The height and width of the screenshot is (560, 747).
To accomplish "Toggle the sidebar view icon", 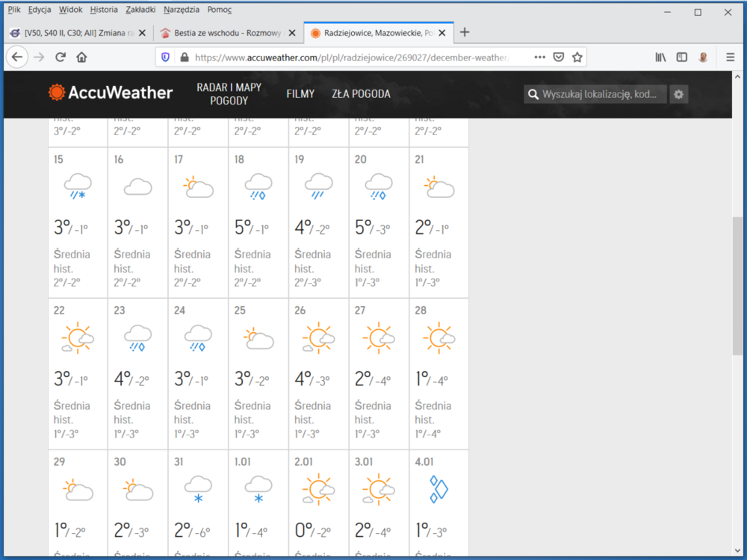I will [681, 57].
